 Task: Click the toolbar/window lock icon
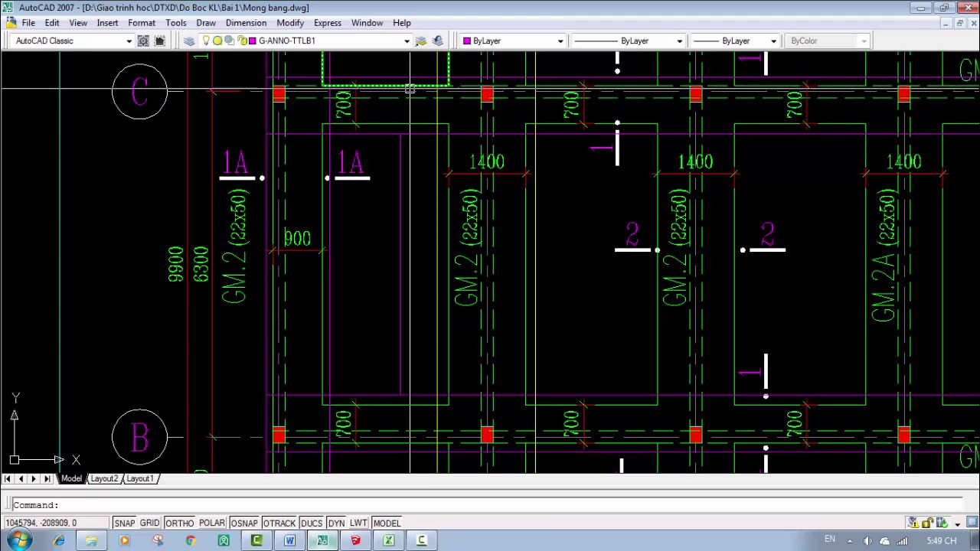pyautogui.click(x=928, y=523)
